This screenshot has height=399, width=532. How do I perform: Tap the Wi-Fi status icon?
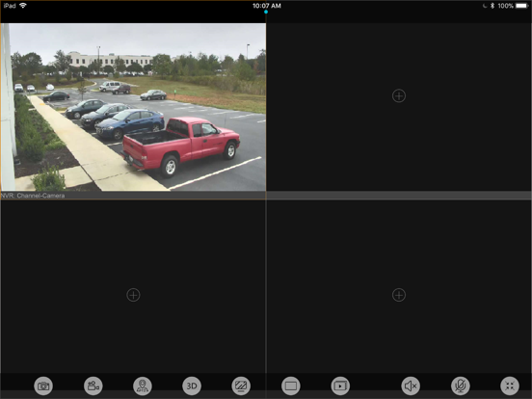(23, 6)
